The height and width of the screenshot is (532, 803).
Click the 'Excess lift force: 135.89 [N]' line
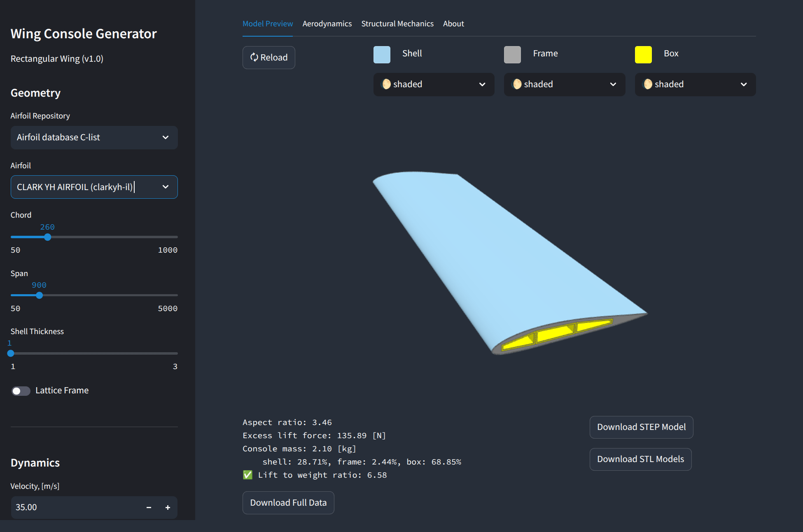[x=314, y=436]
